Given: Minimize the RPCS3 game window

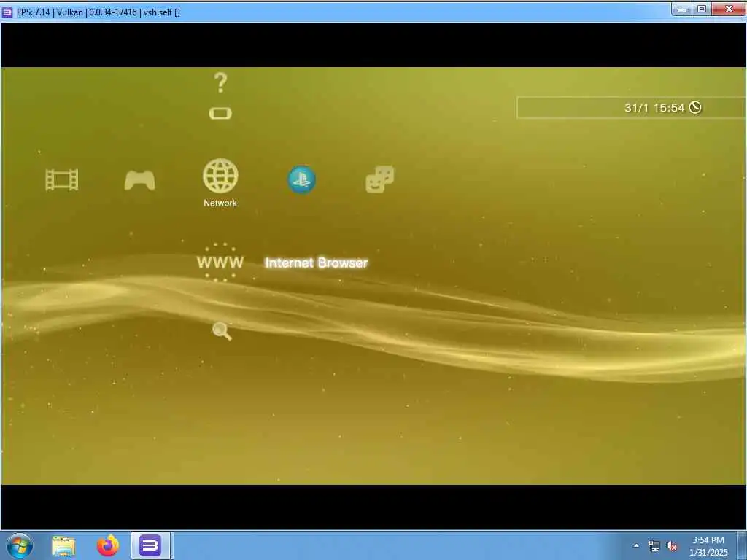Looking at the screenshot, I should click(x=682, y=9).
